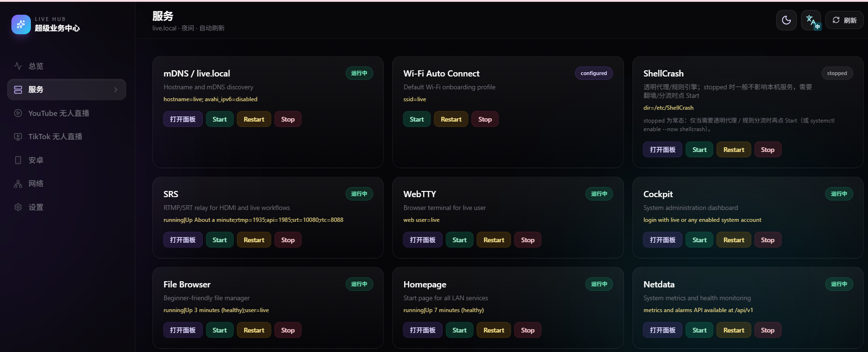Open the 设置 gear icon in sidebar
Viewport: 868px width, 352px height.
[18, 207]
